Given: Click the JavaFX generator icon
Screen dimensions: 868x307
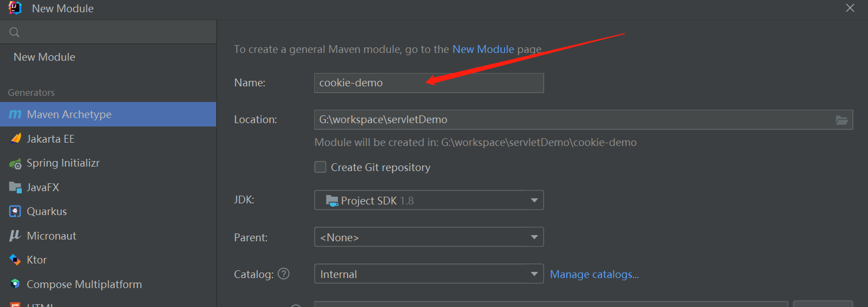Looking at the screenshot, I should pos(16,187).
